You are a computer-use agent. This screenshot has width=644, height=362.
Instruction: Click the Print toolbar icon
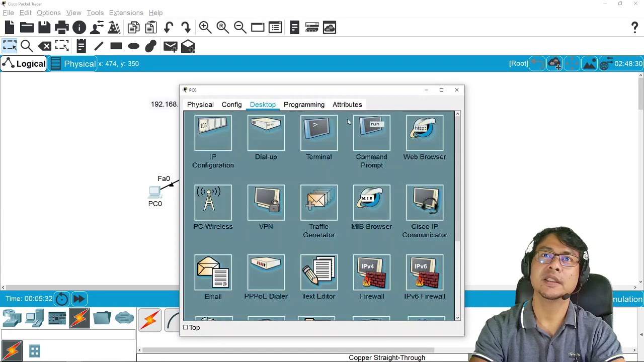tap(61, 28)
